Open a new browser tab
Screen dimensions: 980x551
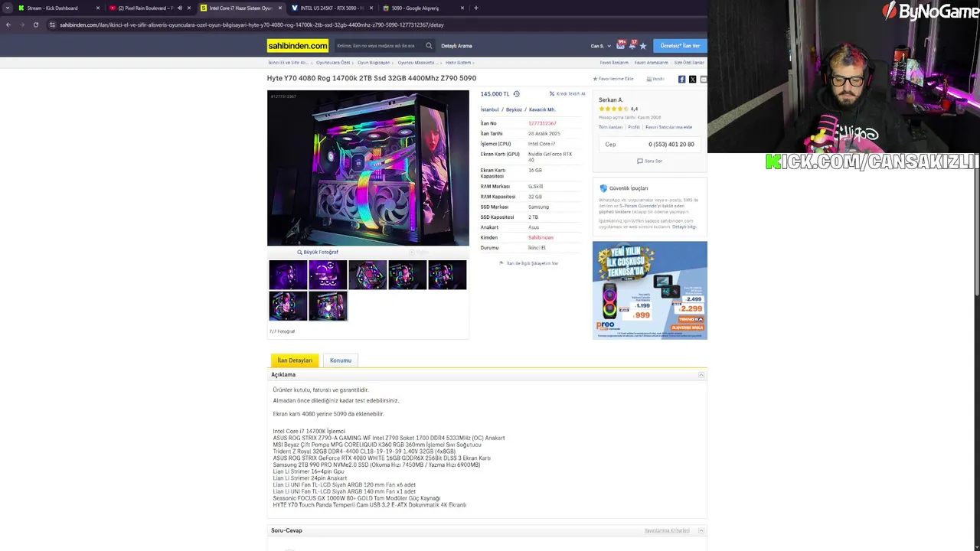coord(475,8)
